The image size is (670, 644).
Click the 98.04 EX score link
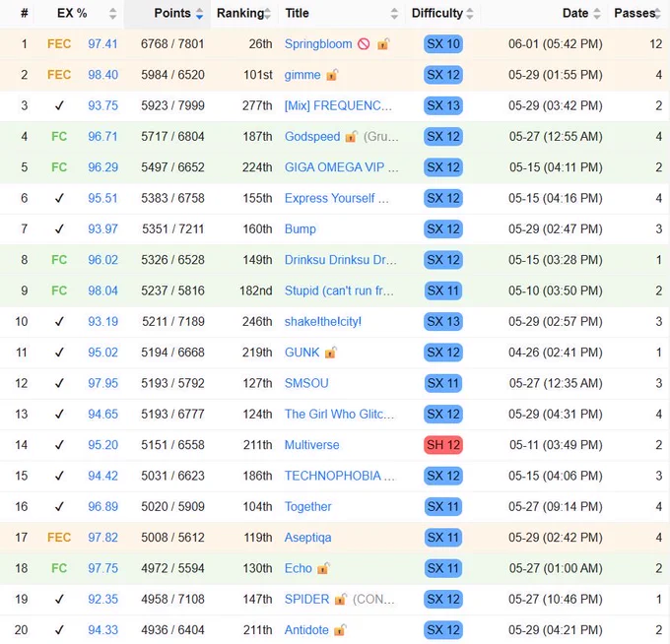point(102,290)
